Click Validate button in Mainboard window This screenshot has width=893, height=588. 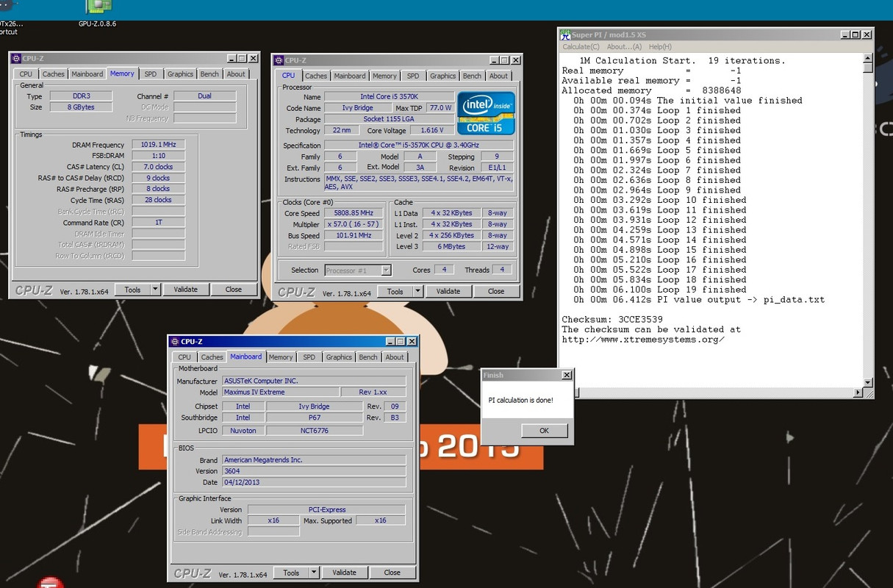pos(344,573)
